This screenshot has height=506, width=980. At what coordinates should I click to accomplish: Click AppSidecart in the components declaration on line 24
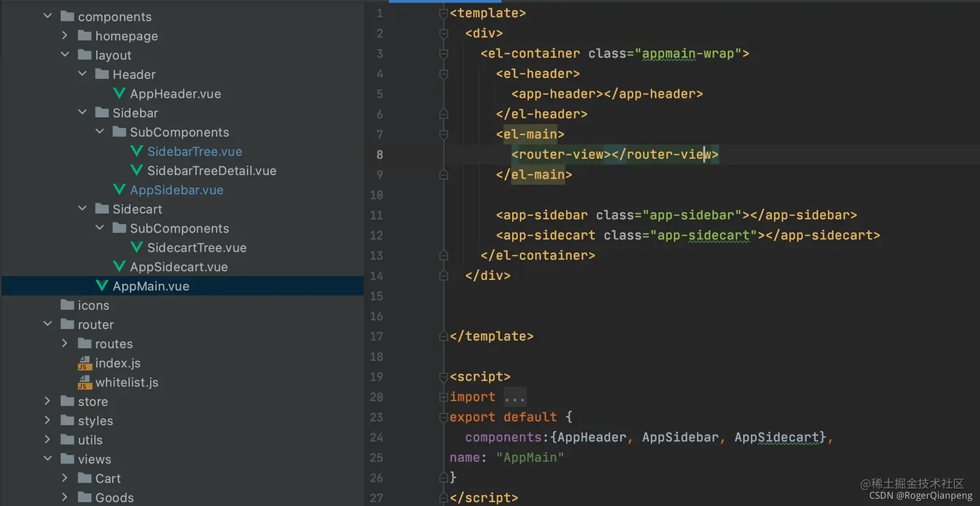pyautogui.click(x=776, y=437)
